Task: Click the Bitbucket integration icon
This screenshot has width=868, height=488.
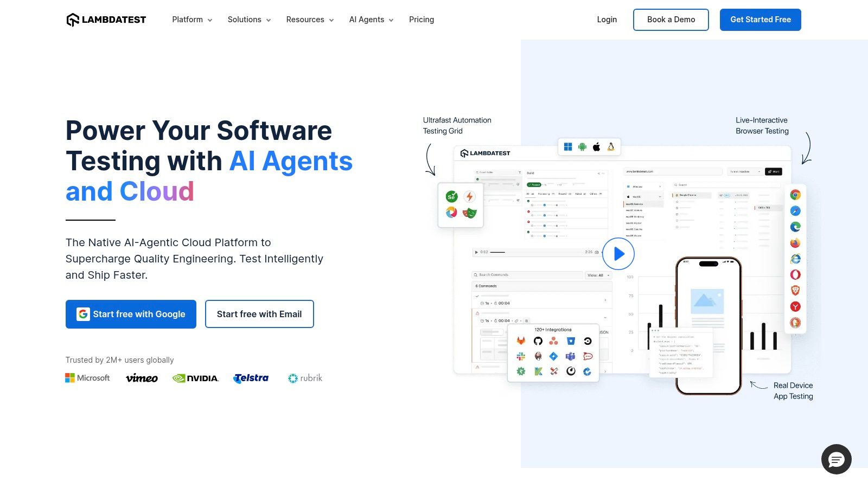Action: pyautogui.click(x=571, y=341)
